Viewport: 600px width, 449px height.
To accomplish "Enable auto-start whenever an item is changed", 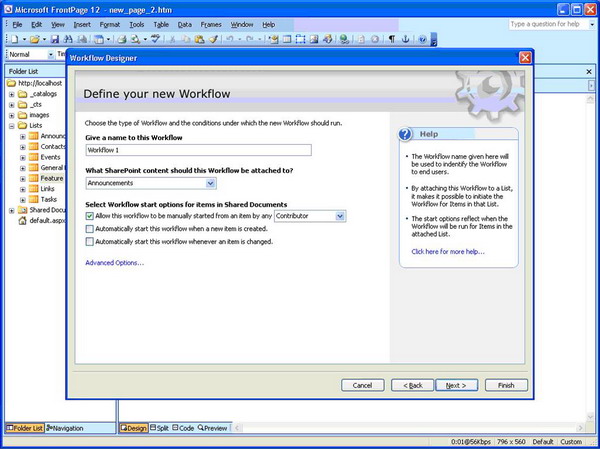I will coord(90,242).
